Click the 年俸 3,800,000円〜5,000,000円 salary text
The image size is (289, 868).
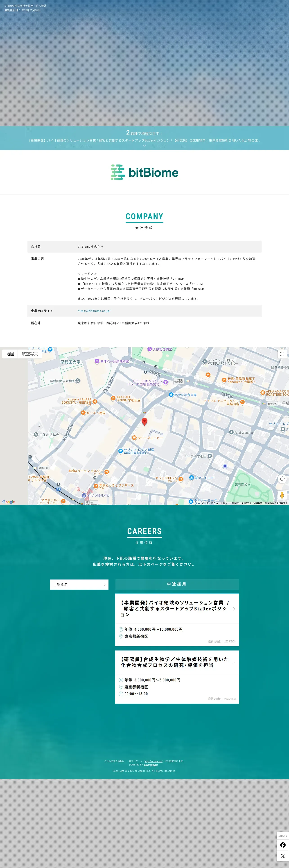(x=152, y=680)
